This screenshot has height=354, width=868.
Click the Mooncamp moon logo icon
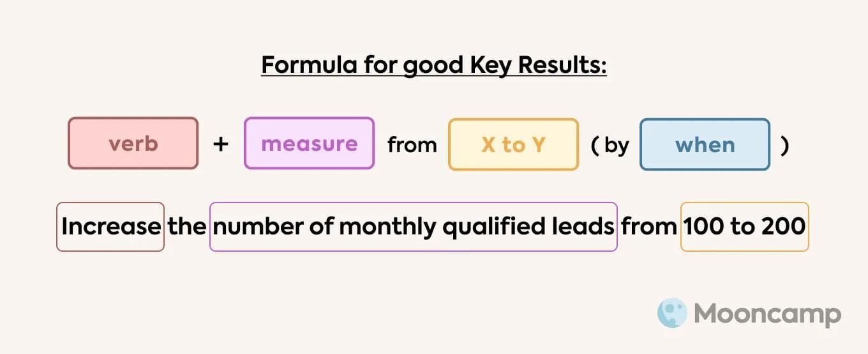pos(672,314)
